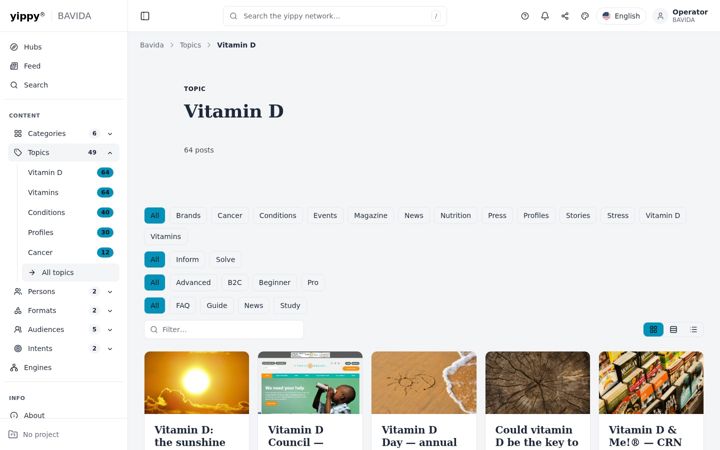Open the theme palette icon
The image size is (720, 450).
[x=585, y=16]
